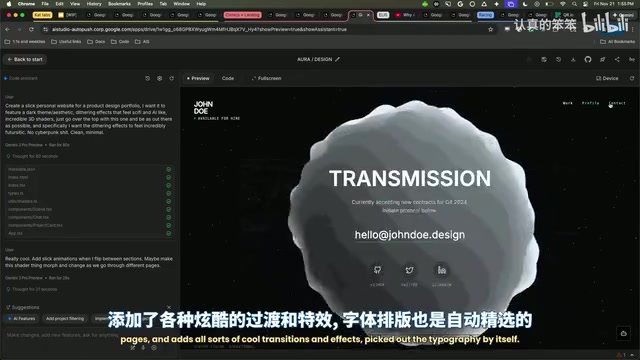Open the All Bookmarks folder

click(618, 42)
